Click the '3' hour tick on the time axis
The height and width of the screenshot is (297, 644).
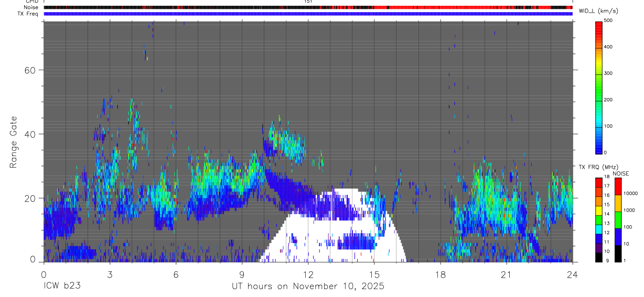[x=110, y=274]
